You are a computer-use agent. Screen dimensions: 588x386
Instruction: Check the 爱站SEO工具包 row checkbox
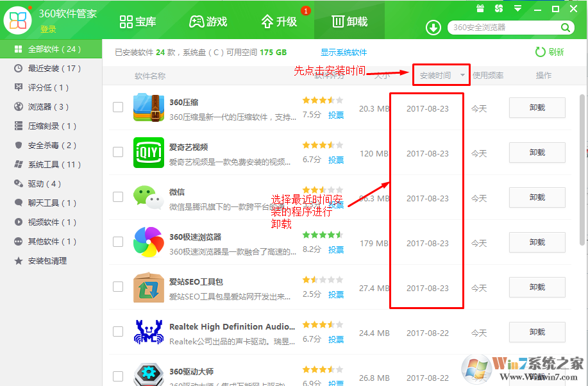(118, 287)
